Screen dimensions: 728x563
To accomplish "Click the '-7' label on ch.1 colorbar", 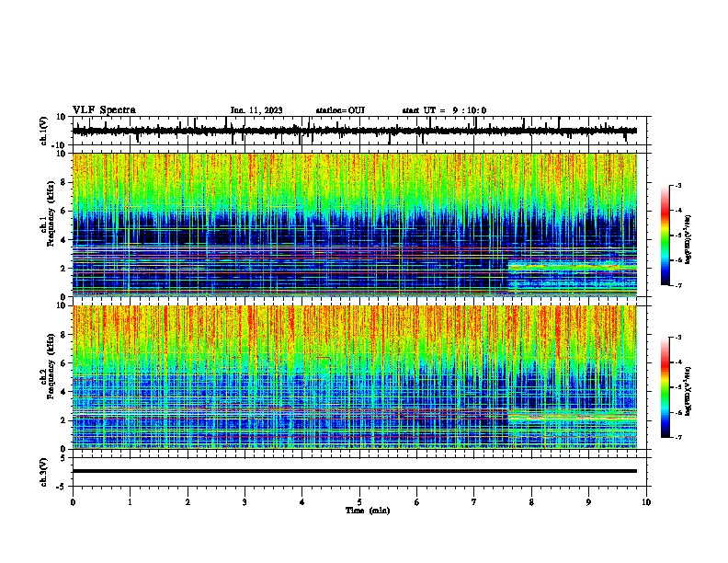I will point(677,285).
